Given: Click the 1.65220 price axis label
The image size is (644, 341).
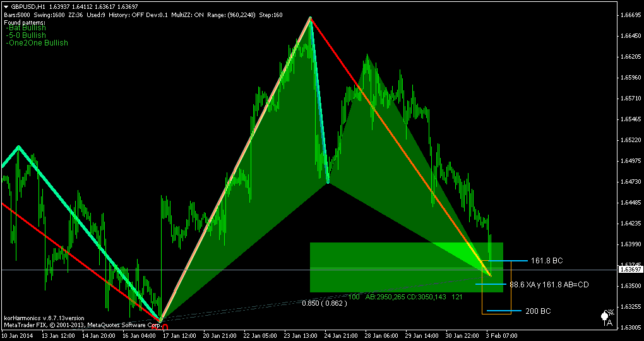Looking at the screenshot, I should [x=631, y=140].
